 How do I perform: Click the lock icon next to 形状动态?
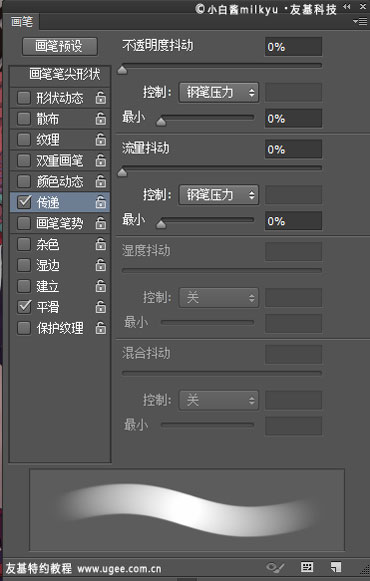(101, 98)
